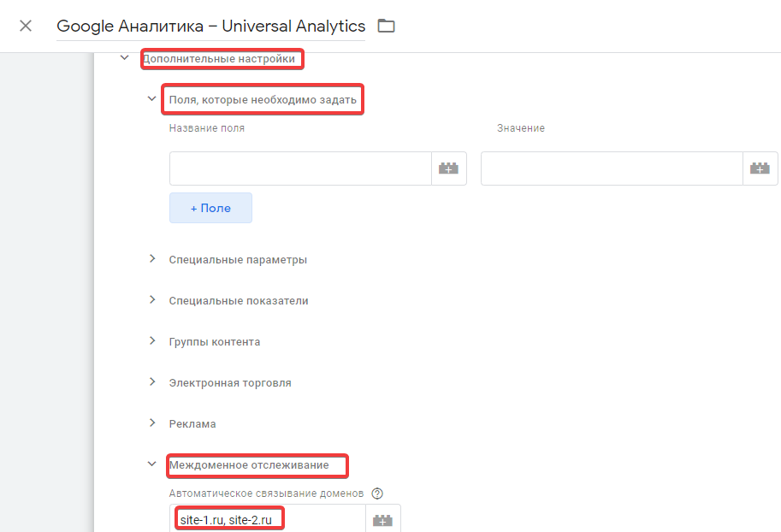Image resolution: width=781 pixels, height=532 pixels.
Task: Open the Группы контента section label
Action: tap(215, 342)
